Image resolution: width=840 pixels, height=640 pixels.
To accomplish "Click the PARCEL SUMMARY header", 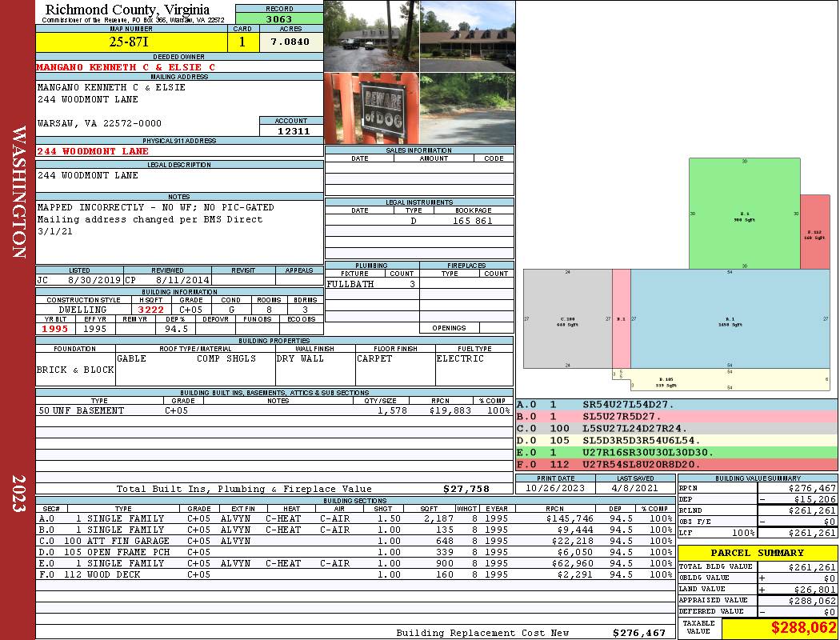I will click(757, 553).
